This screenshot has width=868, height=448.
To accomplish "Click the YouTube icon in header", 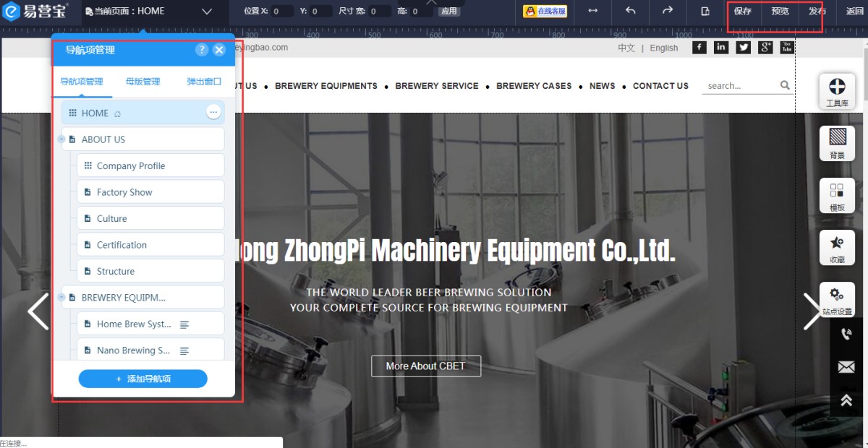I will coord(787,47).
